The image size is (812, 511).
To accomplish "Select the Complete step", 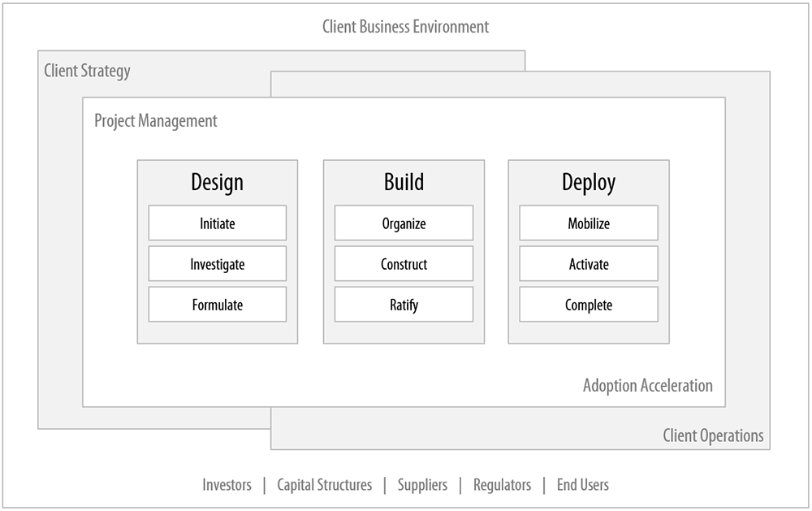I will [588, 305].
